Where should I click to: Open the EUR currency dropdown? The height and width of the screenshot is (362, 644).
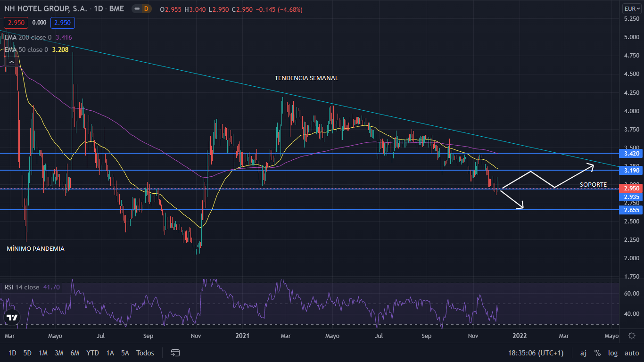coord(631,8)
